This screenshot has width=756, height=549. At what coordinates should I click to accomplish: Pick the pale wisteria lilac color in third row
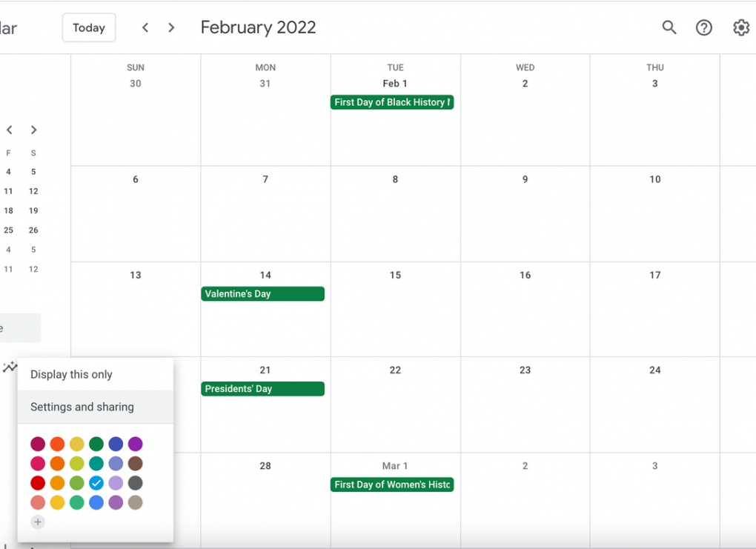tap(116, 482)
